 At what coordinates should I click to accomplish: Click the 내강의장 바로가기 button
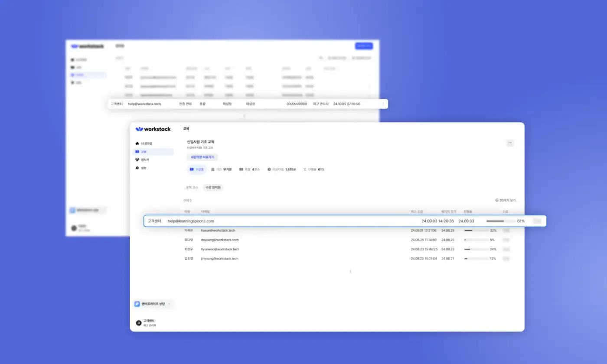pyautogui.click(x=202, y=157)
